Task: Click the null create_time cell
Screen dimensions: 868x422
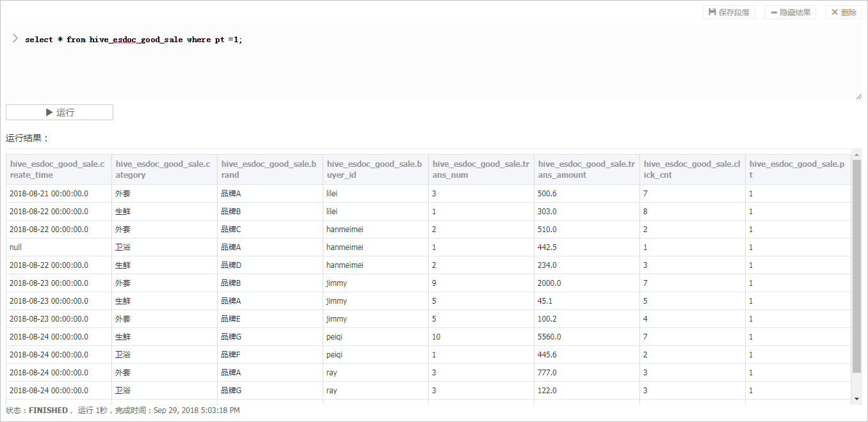Action: point(16,247)
